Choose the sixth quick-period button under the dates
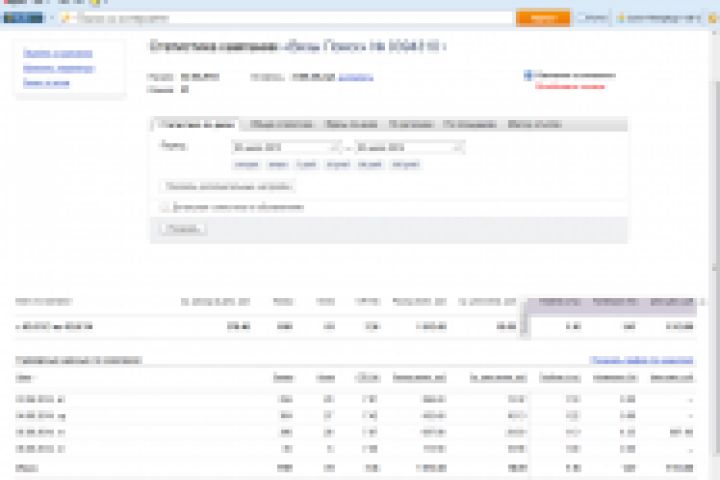Viewport: 720px width, 480px height. 405,164
